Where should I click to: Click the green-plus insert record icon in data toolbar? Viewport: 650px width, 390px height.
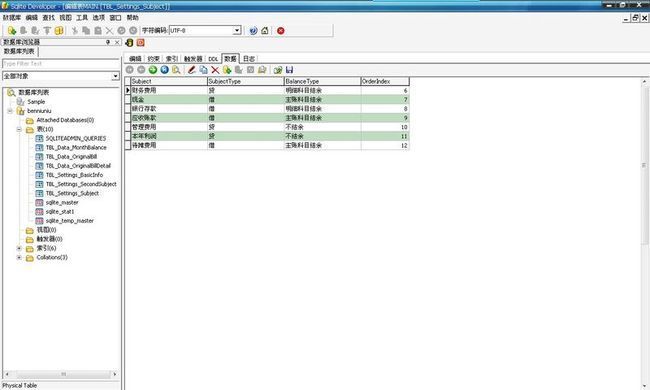point(227,70)
